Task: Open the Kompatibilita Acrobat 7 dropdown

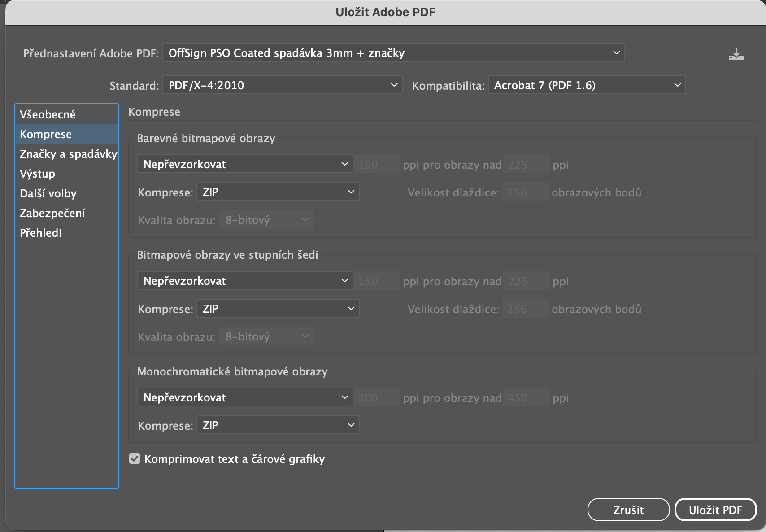Action: (x=587, y=85)
